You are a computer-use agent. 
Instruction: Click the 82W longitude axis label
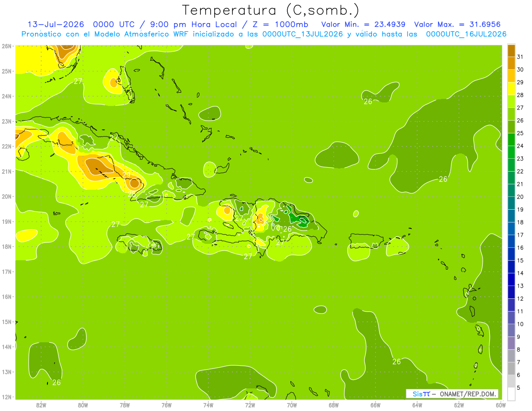point(41,405)
